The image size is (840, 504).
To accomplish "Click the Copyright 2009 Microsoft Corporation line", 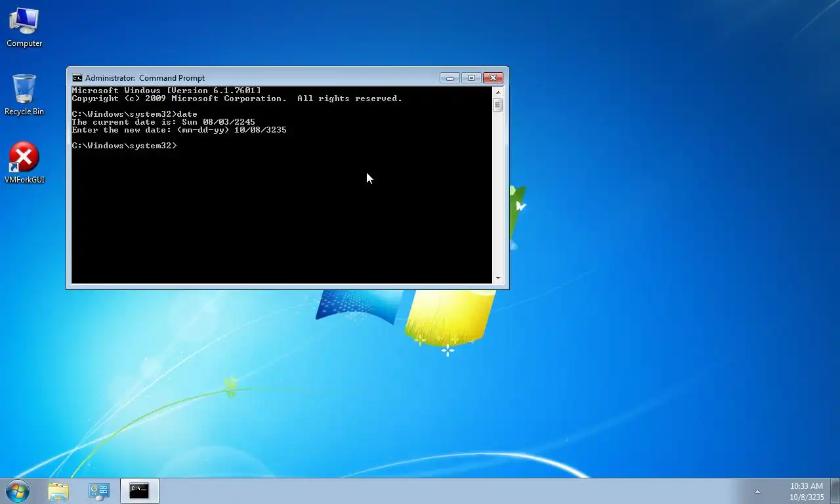I will pyautogui.click(x=237, y=98).
